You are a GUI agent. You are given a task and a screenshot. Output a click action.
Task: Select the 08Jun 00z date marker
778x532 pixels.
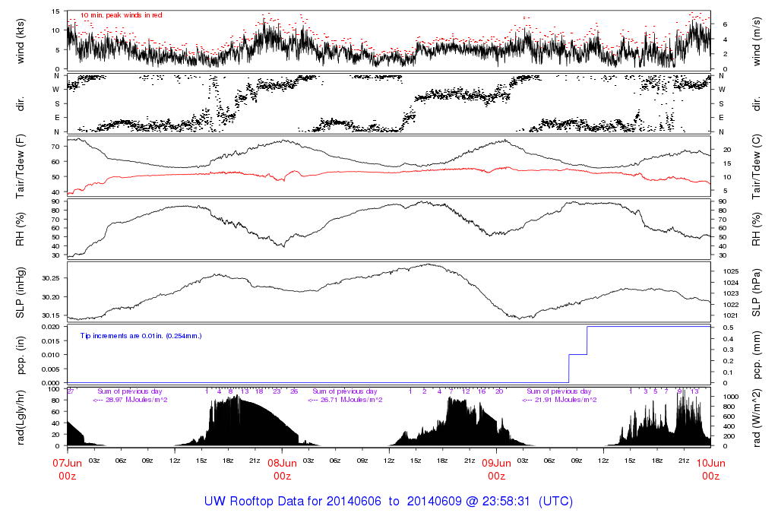pyautogui.click(x=282, y=468)
